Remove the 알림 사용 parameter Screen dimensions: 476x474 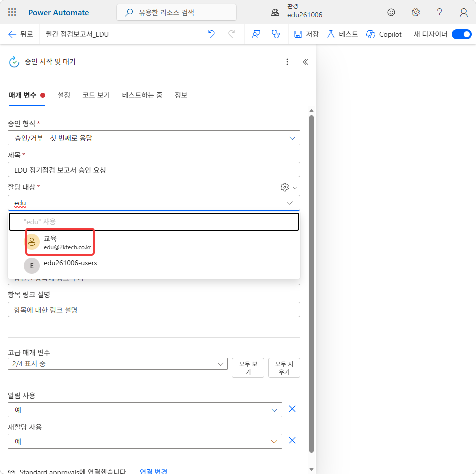292,409
